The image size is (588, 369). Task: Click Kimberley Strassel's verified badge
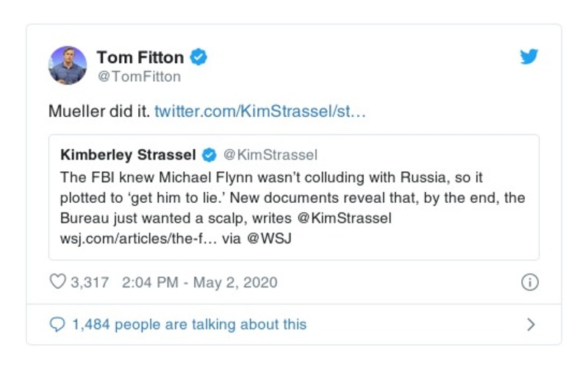coord(209,154)
